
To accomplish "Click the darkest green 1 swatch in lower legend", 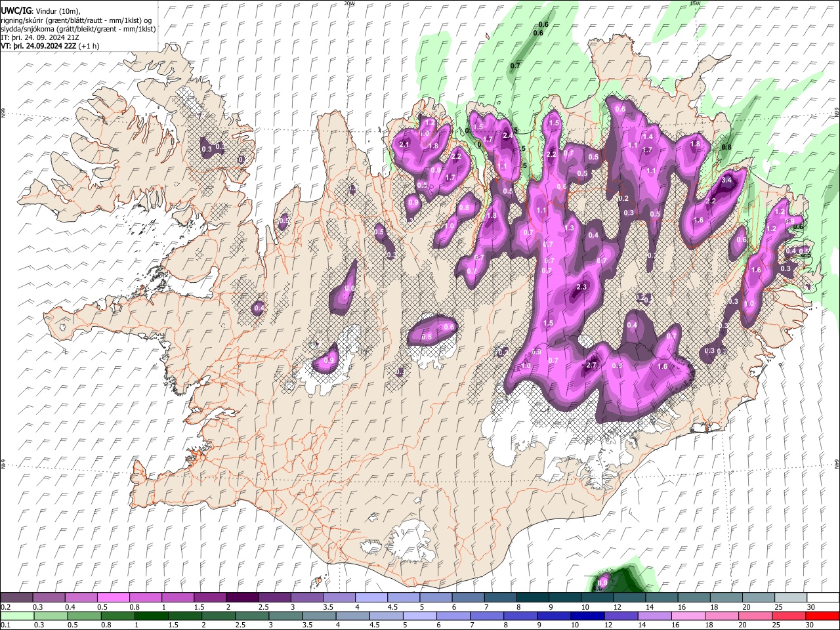I will [151, 616].
